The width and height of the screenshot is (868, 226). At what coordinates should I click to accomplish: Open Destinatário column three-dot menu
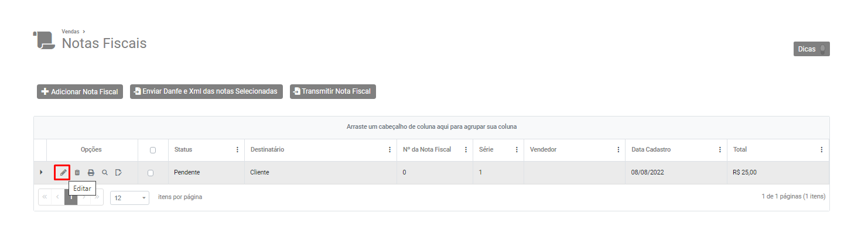[390, 150]
